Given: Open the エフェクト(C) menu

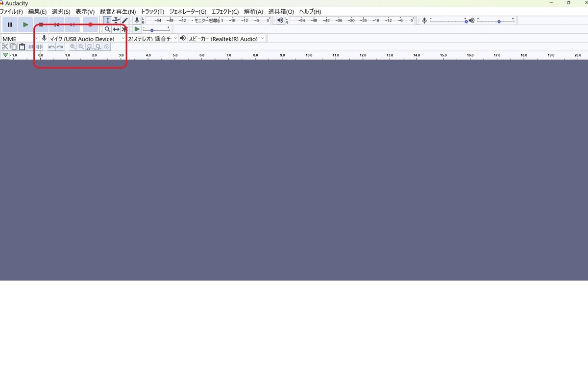Looking at the screenshot, I should tap(225, 12).
